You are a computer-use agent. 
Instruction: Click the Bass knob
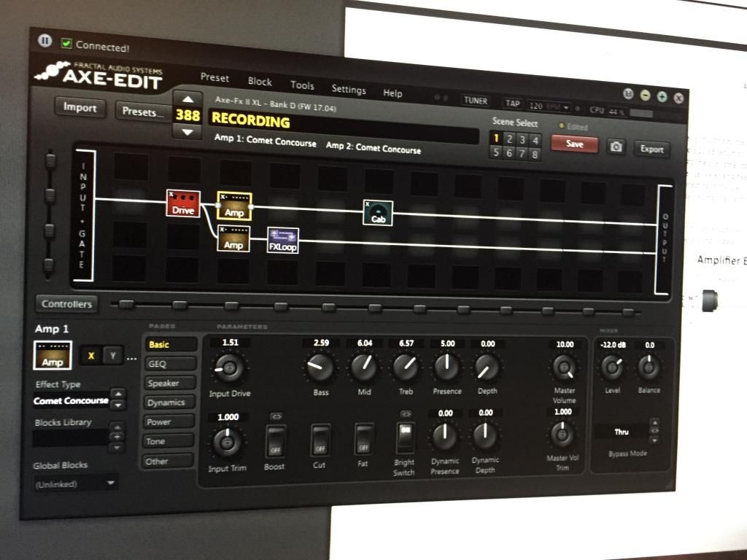point(321,367)
